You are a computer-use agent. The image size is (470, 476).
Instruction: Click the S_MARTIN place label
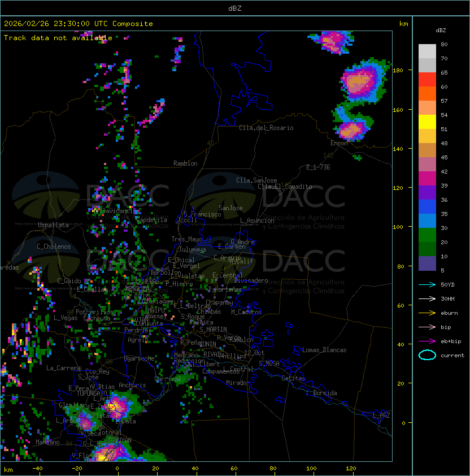pos(213,330)
